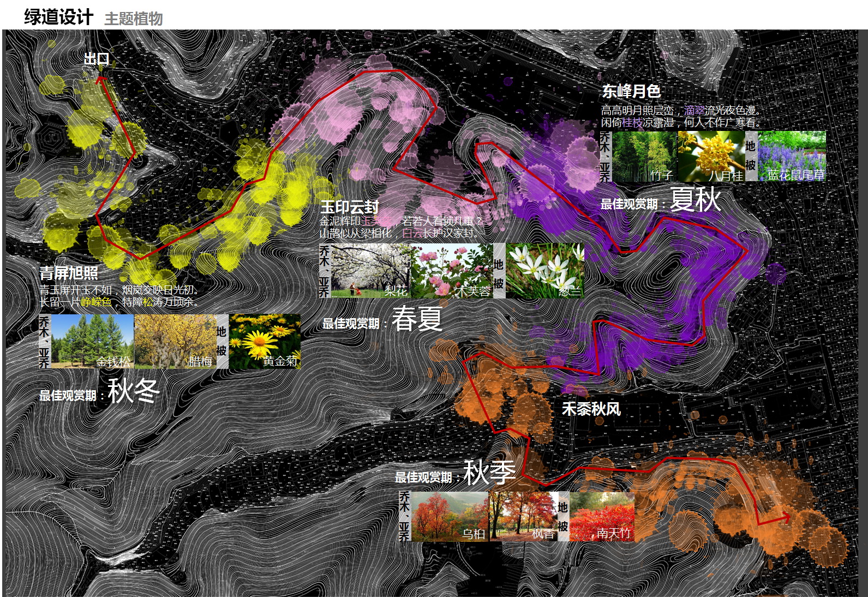The image size is (868, 597).
Task: Click the 秋季 viewing season text
Action: 489,472
